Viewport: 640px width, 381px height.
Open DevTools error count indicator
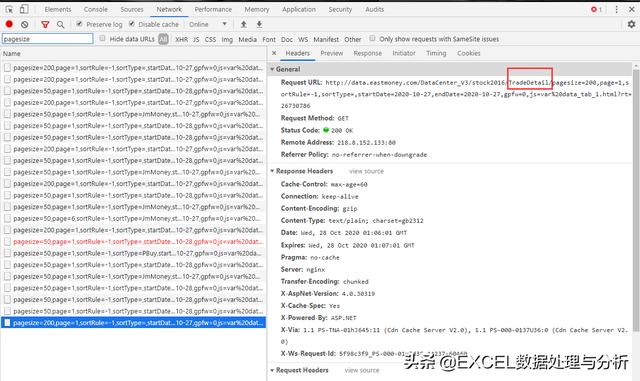coord(596,9)
